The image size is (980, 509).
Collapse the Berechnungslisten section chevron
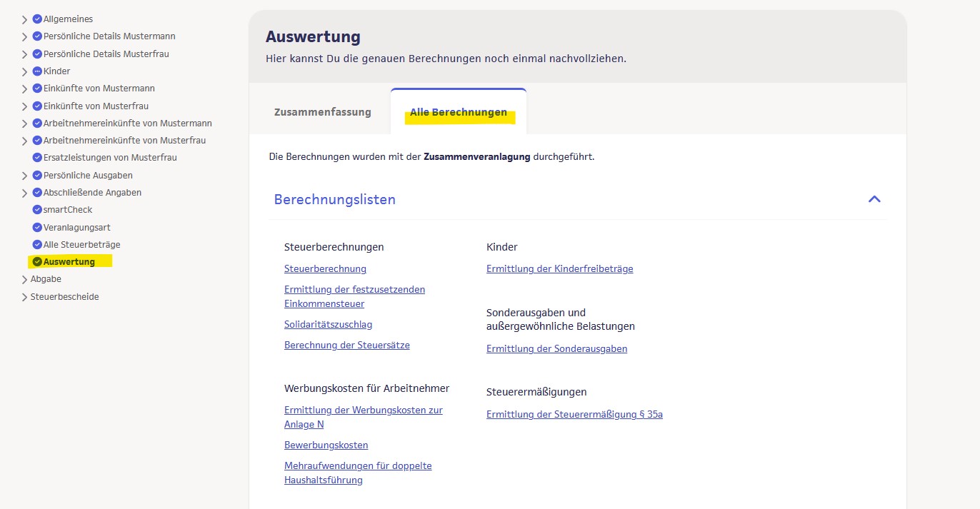(874, 199)
